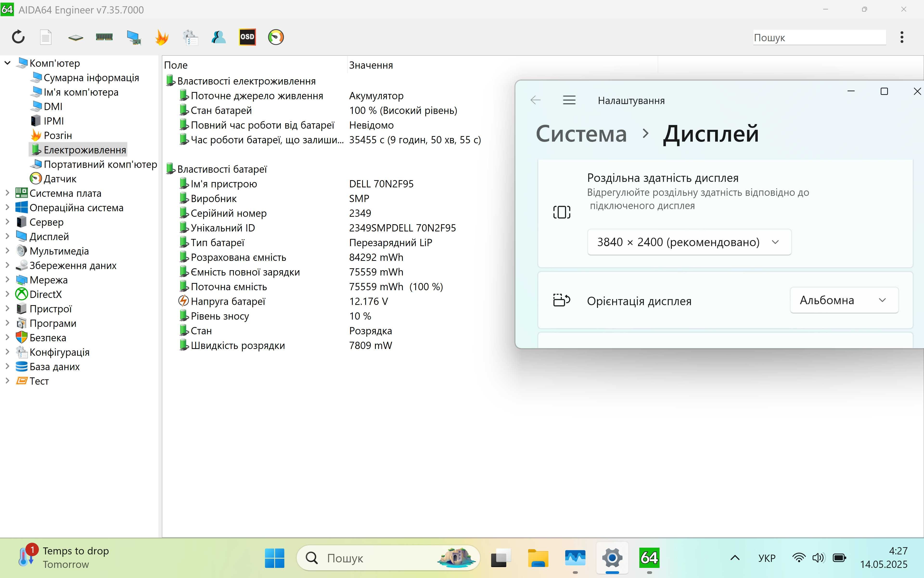Open the Датчик sensor tree item
This screenshot has width=924, height=578.
(x=60, y=179)
